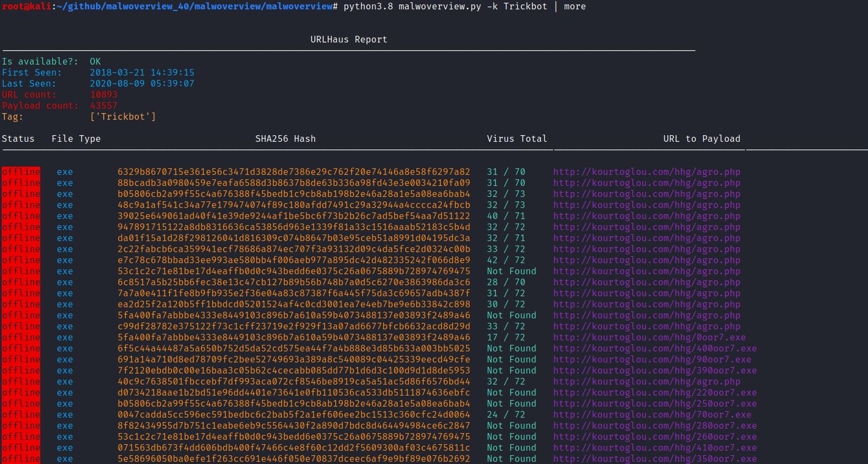
Task: Click the 'Trickbot' argument in the command line
Action: [525, 7]
